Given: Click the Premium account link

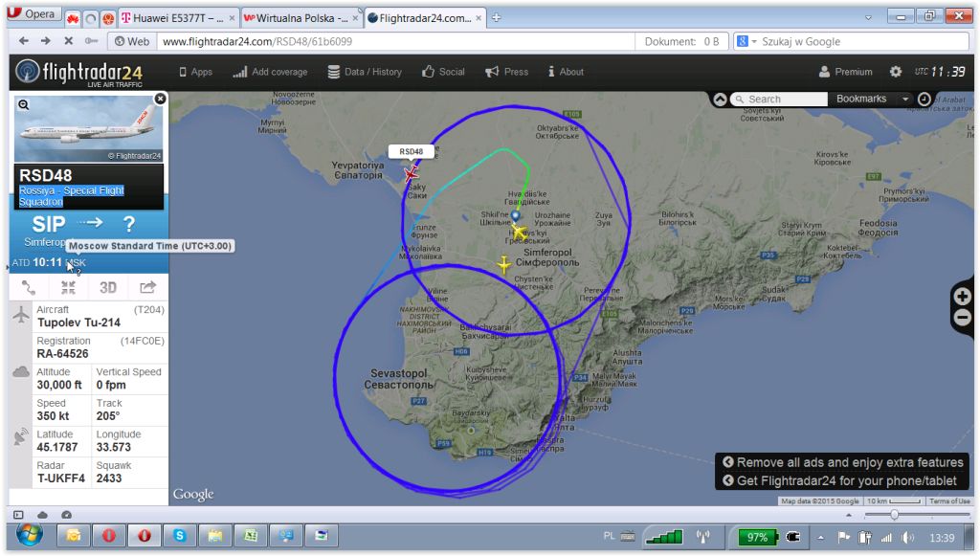Looking at the screenshot, I should pos(846,72).
